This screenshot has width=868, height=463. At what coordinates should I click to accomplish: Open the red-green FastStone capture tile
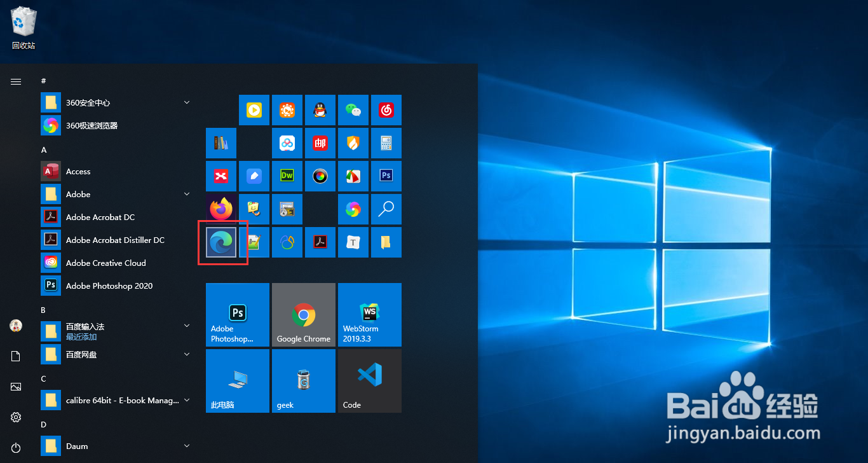pyautogui.click(x=353, y=176)
